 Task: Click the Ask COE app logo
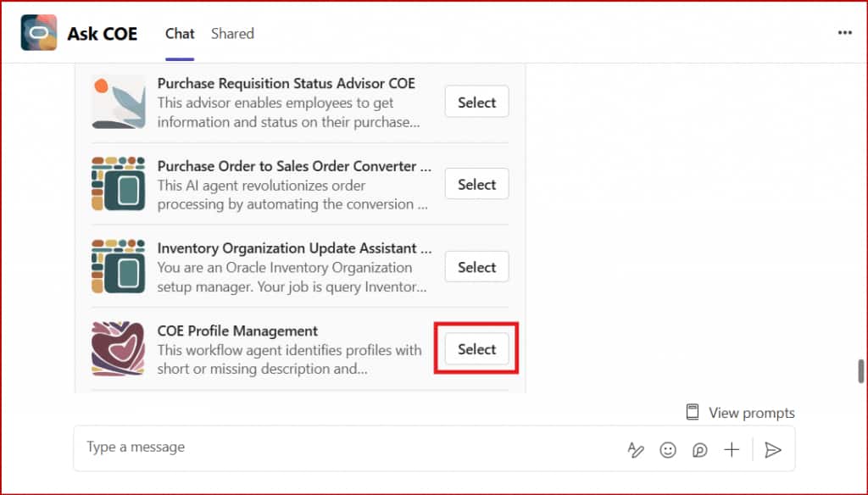pos(39,33)
